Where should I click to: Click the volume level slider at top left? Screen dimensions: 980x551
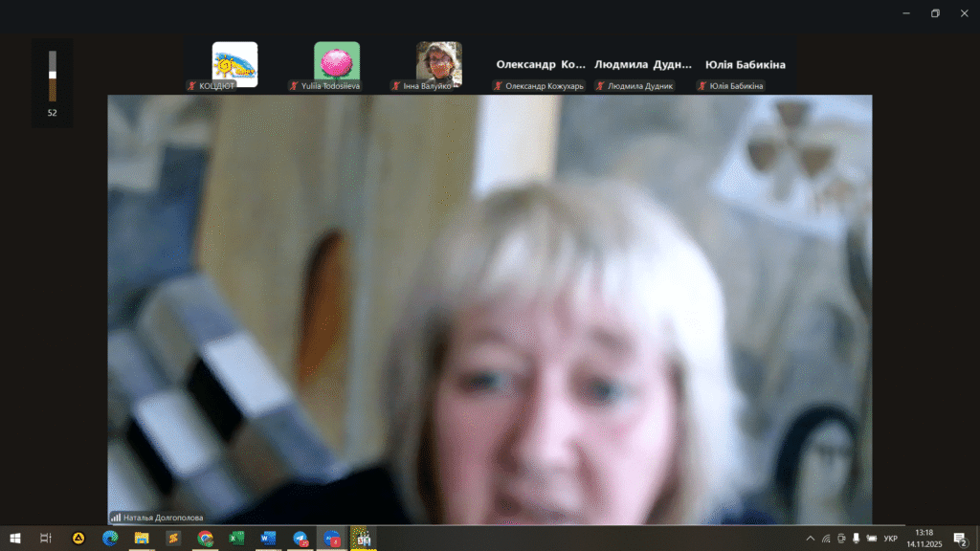[x=53, y=76]
